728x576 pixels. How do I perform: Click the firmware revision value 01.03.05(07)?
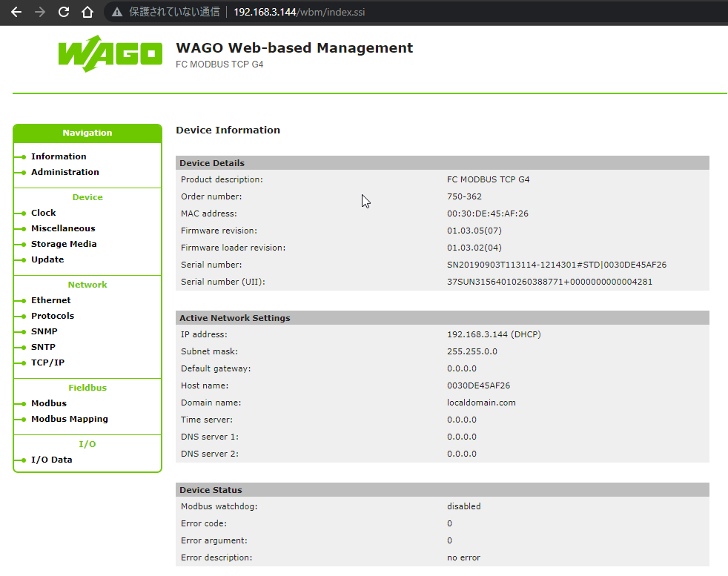474,231
